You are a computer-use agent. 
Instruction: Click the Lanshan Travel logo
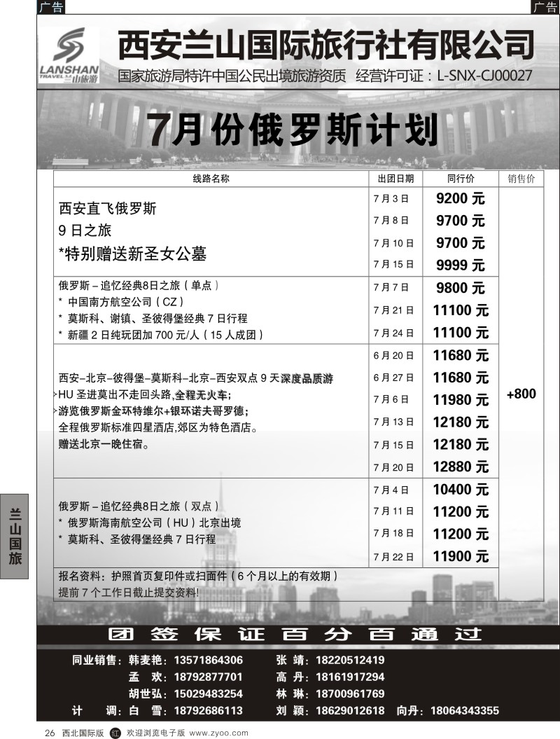69,56
